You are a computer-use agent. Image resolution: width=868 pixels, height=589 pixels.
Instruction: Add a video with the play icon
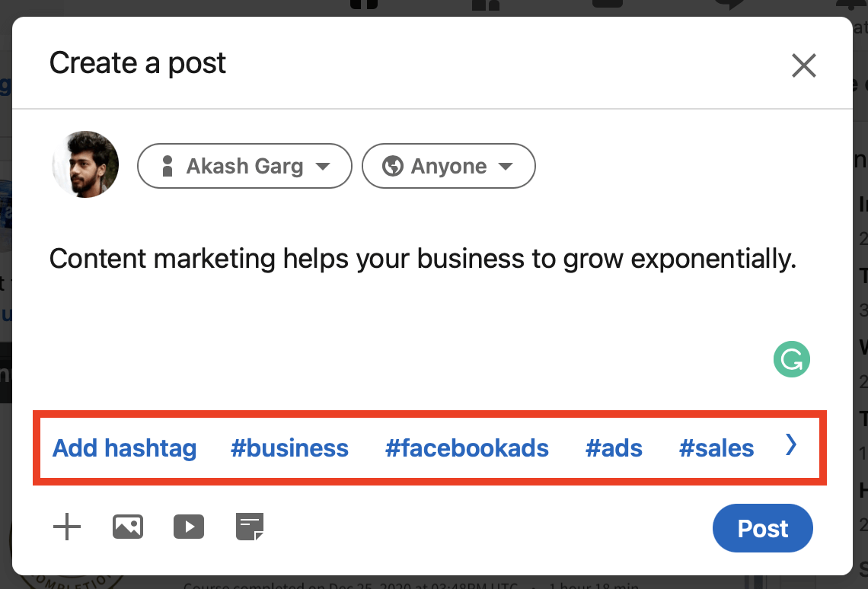coord(189,527)
